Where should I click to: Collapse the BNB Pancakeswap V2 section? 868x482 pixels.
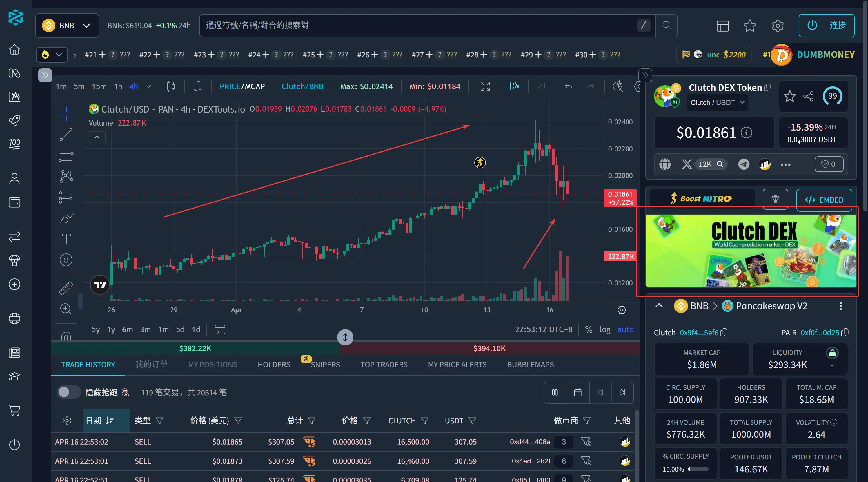click(659, 306)
